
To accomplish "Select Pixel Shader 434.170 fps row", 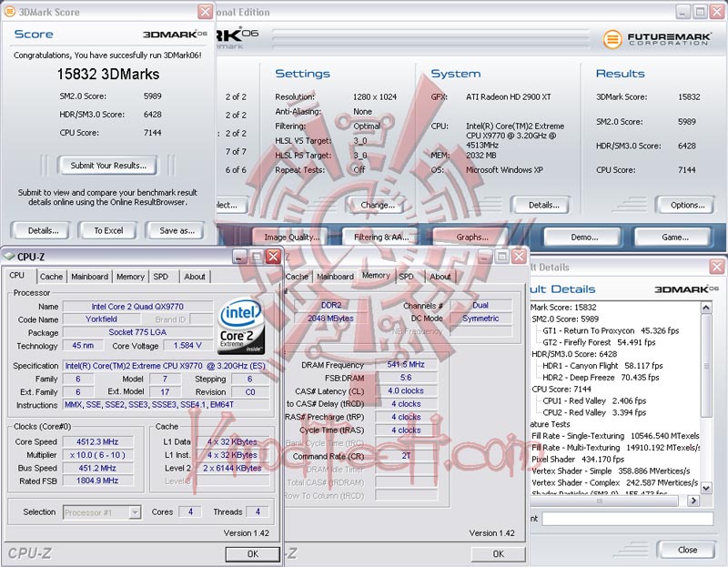I will (x=578, y=459).
